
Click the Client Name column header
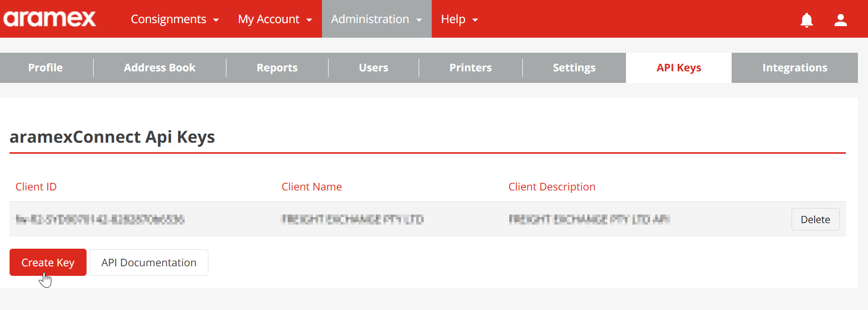coord(311,187)
